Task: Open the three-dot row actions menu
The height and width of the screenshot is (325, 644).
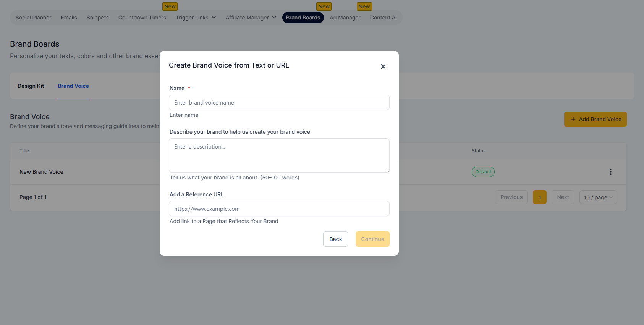Action: tap(611, 172)
